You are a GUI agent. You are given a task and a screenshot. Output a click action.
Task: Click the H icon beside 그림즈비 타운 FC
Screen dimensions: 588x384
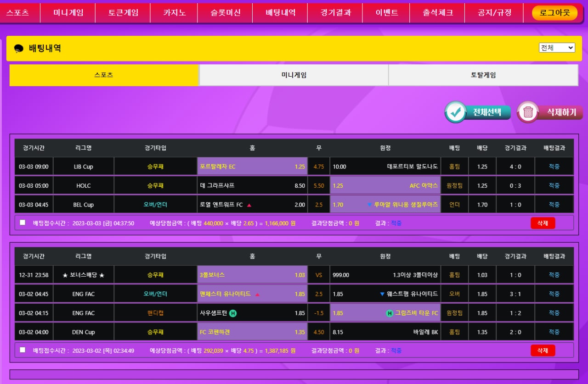click(x=390, y=313)
